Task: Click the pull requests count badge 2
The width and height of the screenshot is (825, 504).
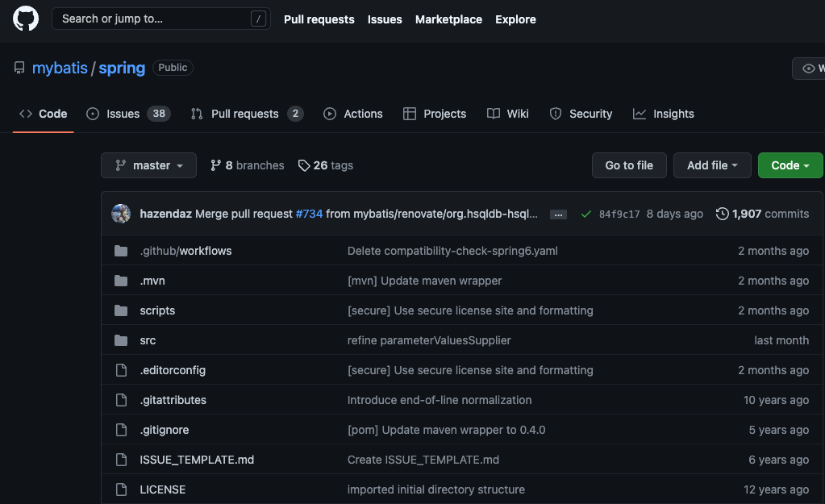Action: 295,114
